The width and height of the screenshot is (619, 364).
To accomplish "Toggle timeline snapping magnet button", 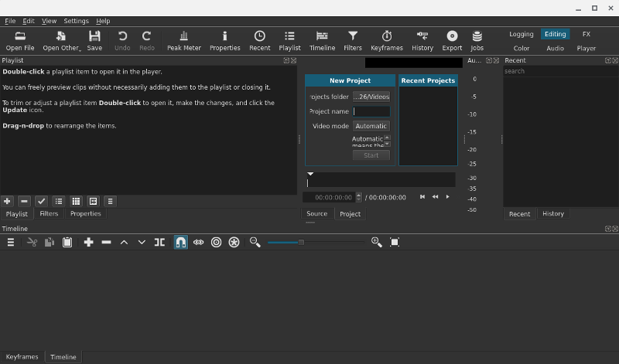I will point(180,242).
